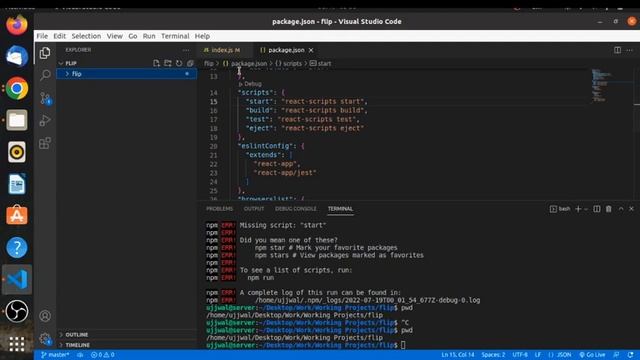Screen dimensions: 640x360
Task: Open the Run menu
Action: pos(149,36)
